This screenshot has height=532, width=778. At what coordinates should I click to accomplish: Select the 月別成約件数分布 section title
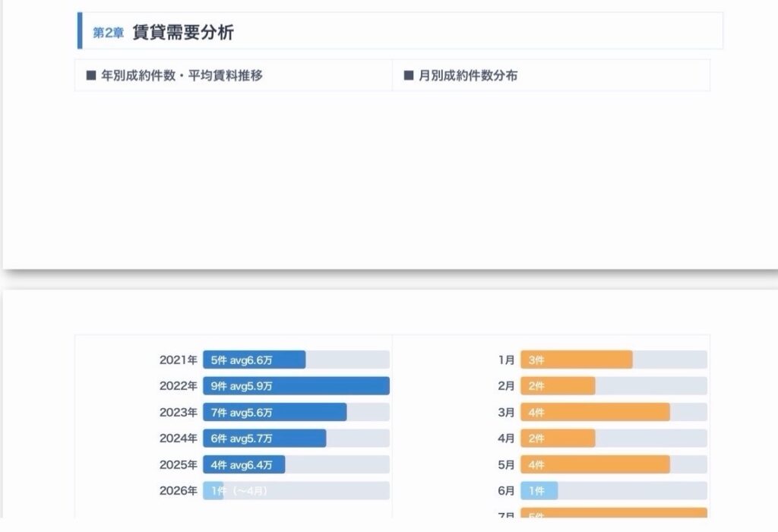click(x=468, y=75)
